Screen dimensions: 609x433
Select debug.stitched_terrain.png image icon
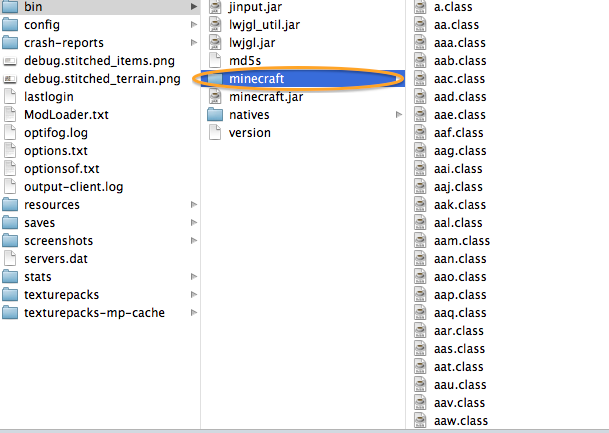10,79
